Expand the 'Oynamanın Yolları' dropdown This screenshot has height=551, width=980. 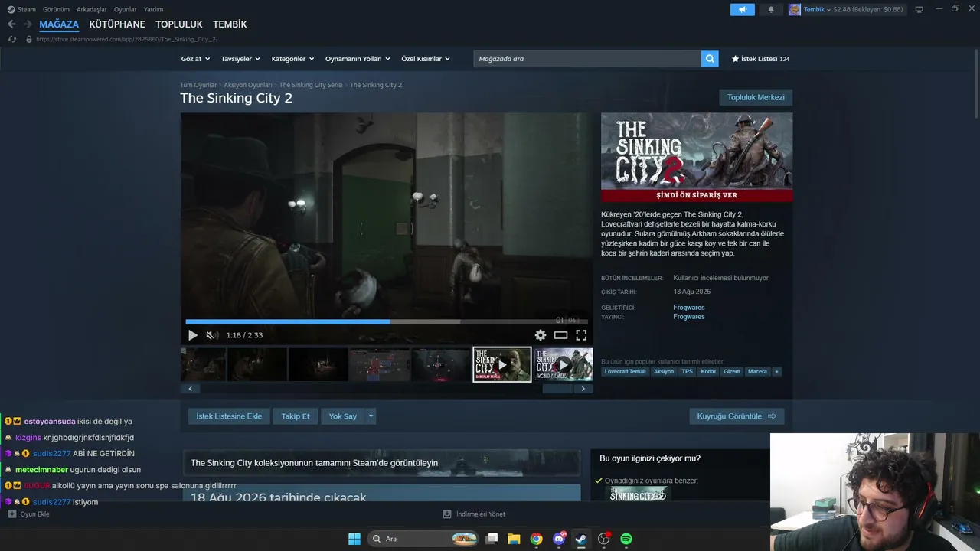pos(358,59)
